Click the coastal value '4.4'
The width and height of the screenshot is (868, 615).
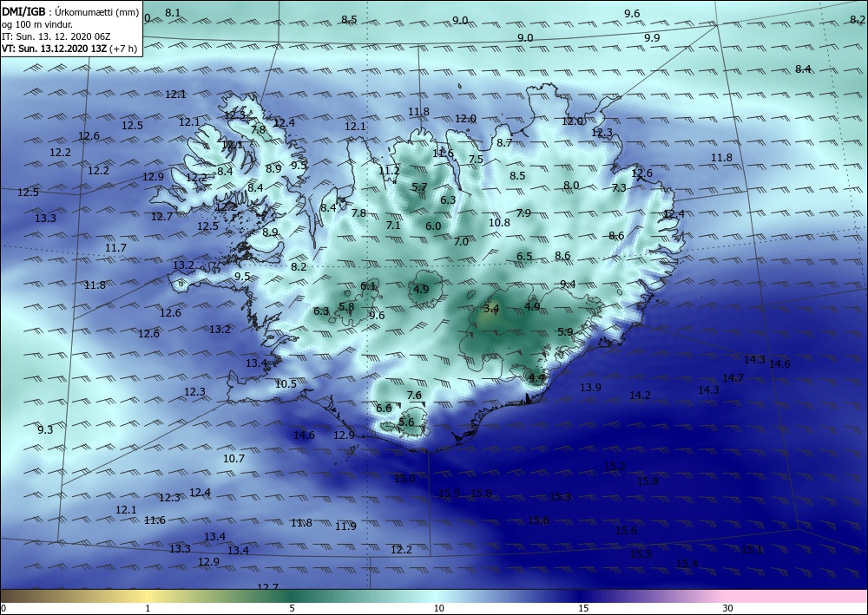click(536, 378)
